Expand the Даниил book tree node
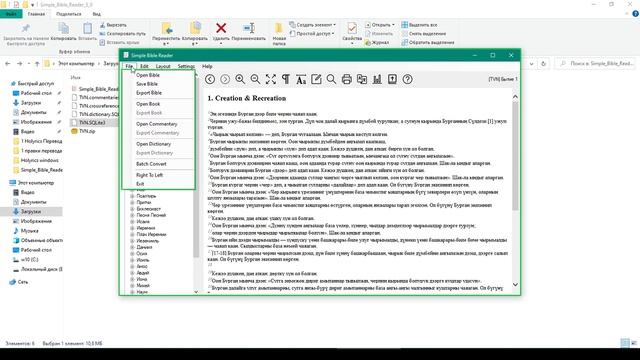The width and height of the screenshot is (640, 360). 132,247
